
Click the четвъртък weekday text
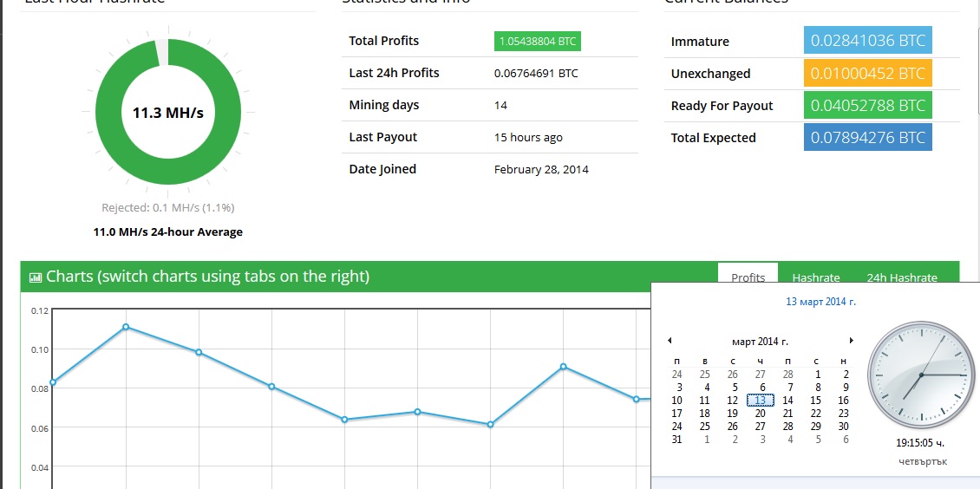point(923,462)
